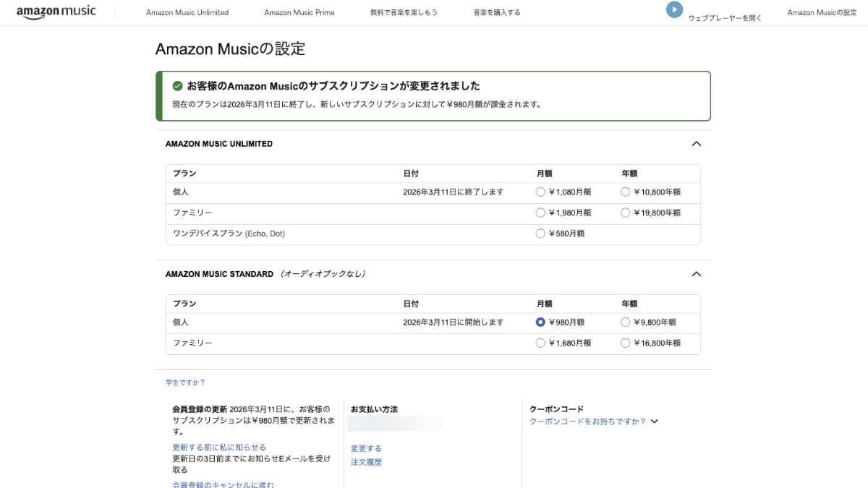The width and height of the screenshot is (868, 488).
Task: Switch to ¥9,800 yearly Standard individual plan
Action: (625, 322)
